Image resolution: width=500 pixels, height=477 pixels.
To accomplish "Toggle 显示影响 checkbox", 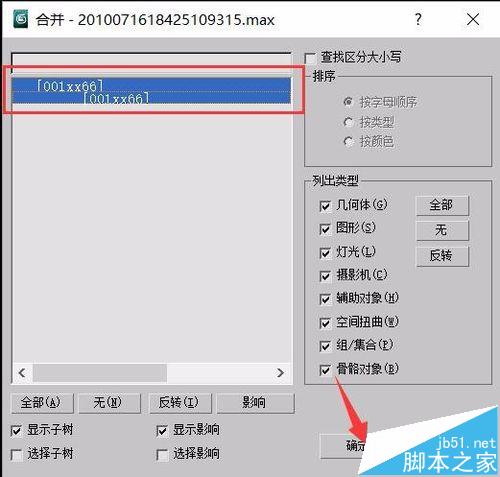I will click(162, 430).
